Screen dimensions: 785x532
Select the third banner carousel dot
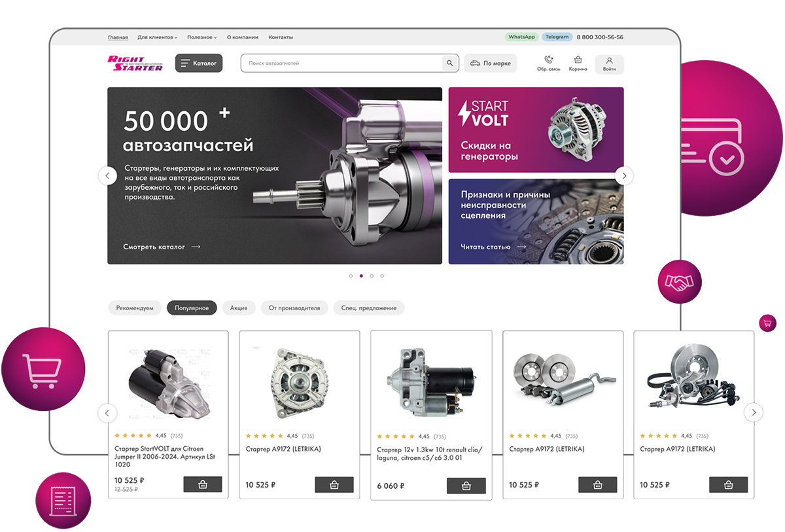click(x=372, y=275)
